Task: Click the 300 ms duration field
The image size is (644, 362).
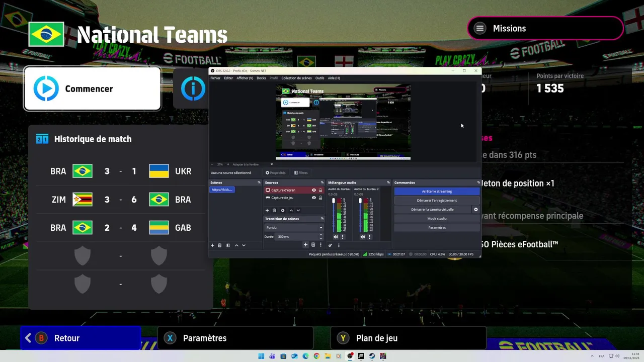Action: pyautogui.click(x=297, y=237)
